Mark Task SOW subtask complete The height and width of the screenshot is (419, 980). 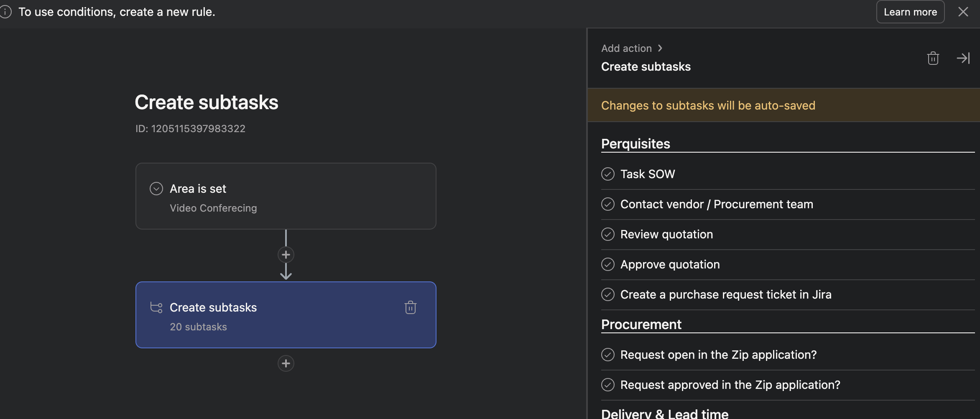(608, 174)
